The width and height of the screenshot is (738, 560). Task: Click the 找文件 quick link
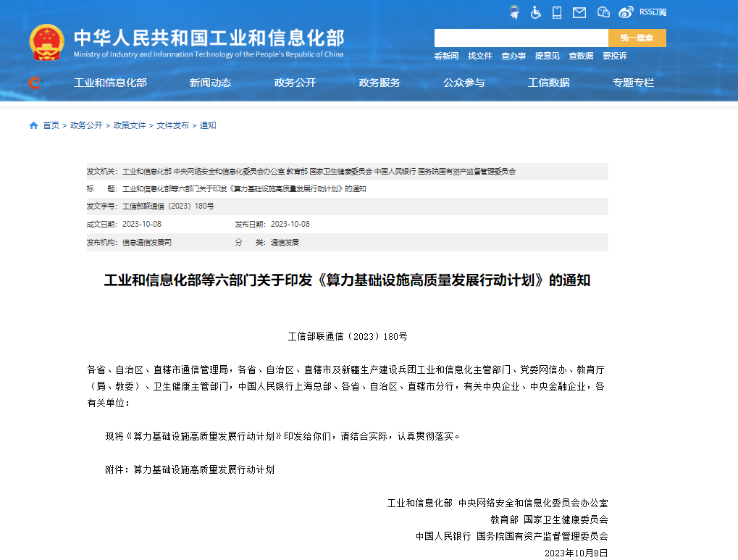(479, 56)
